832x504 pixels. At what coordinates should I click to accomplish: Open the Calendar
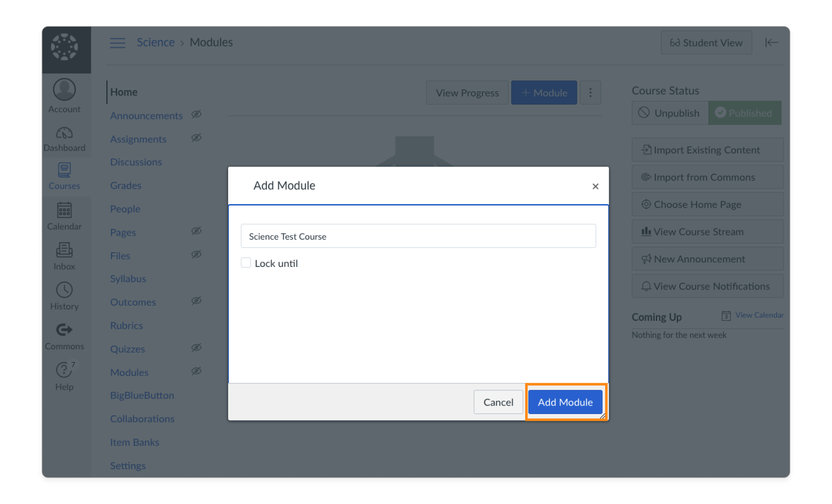pyautogui.click(x=64, y=216)
